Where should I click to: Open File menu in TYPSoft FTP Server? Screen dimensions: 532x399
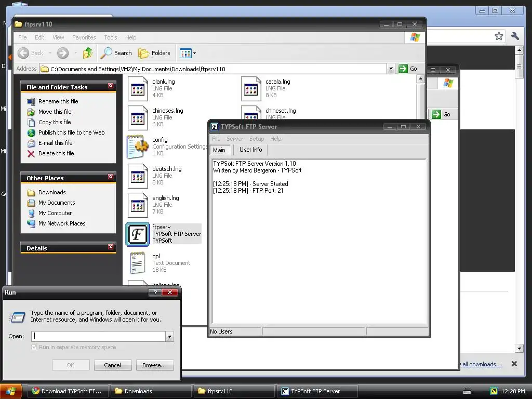[216, 139]
